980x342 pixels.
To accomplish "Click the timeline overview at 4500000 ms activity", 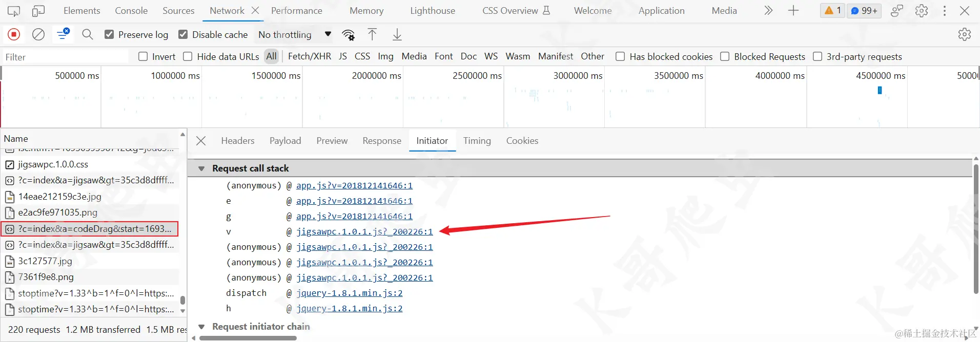I will tap(880, 90).
